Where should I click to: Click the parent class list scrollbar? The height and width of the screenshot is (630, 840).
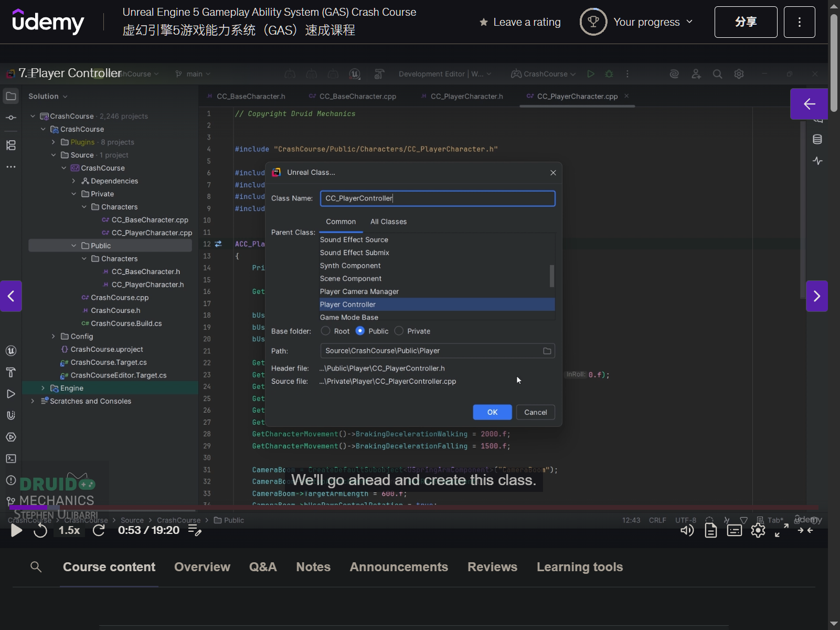(552, 276)
